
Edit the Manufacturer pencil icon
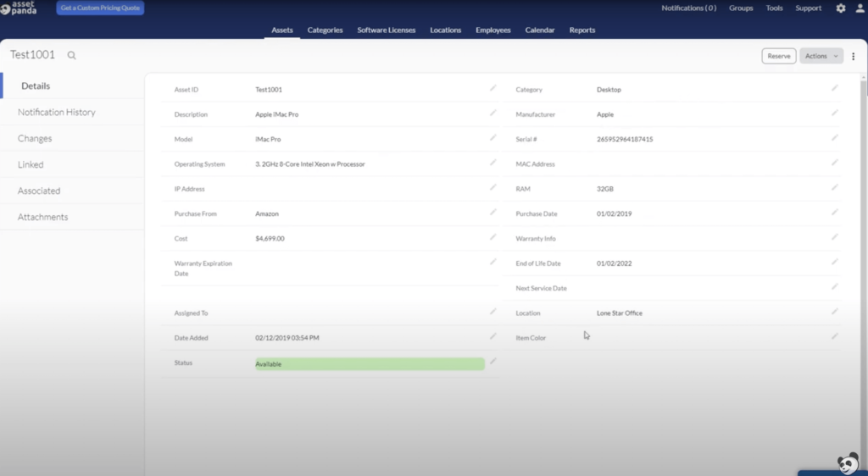[x=834, y=113]
